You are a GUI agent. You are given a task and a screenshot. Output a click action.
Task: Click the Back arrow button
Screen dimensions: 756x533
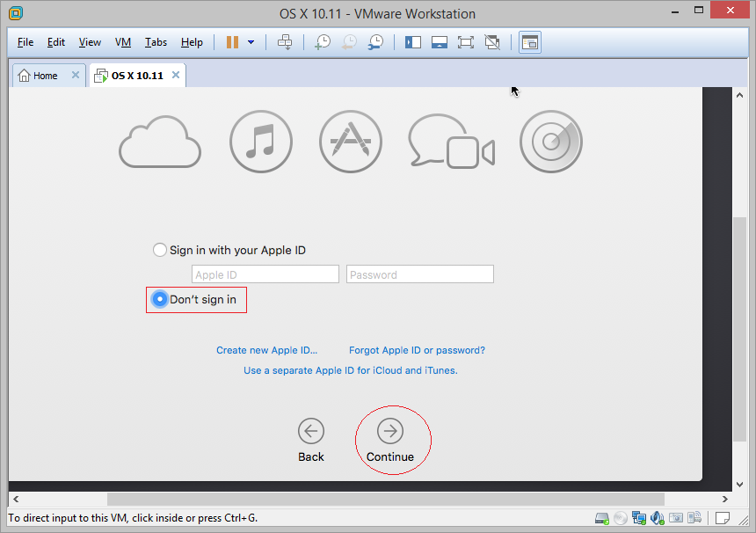[311, 431]
